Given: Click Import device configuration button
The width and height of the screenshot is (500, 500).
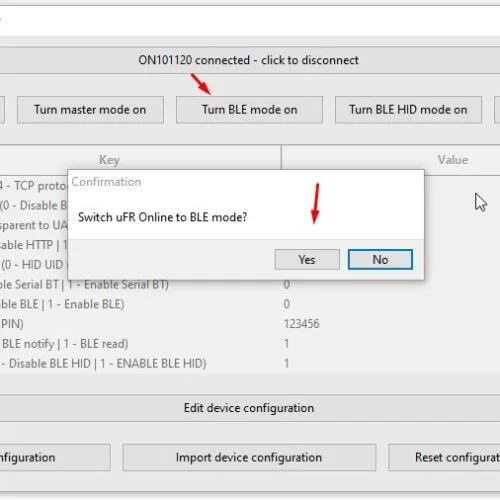Looking at the screenshot, I should (249, 457).
